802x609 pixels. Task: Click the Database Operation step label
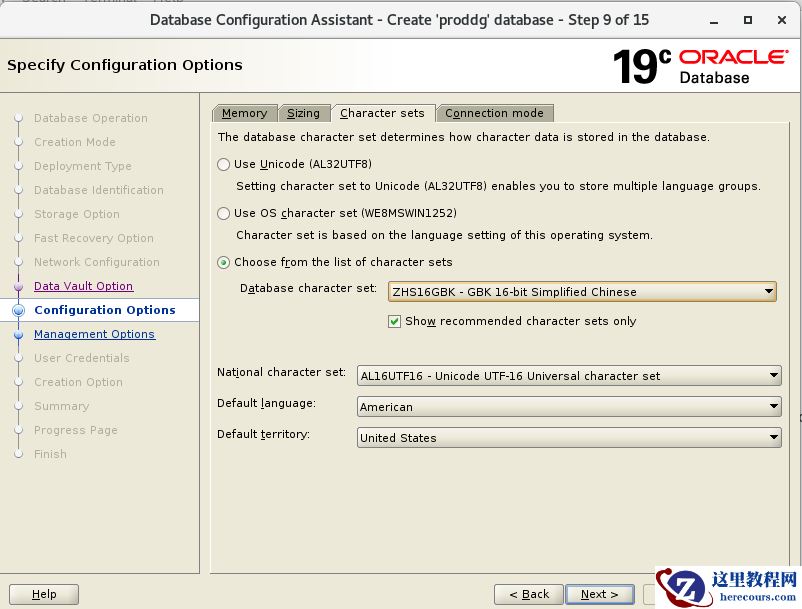[x=91, y=118]
